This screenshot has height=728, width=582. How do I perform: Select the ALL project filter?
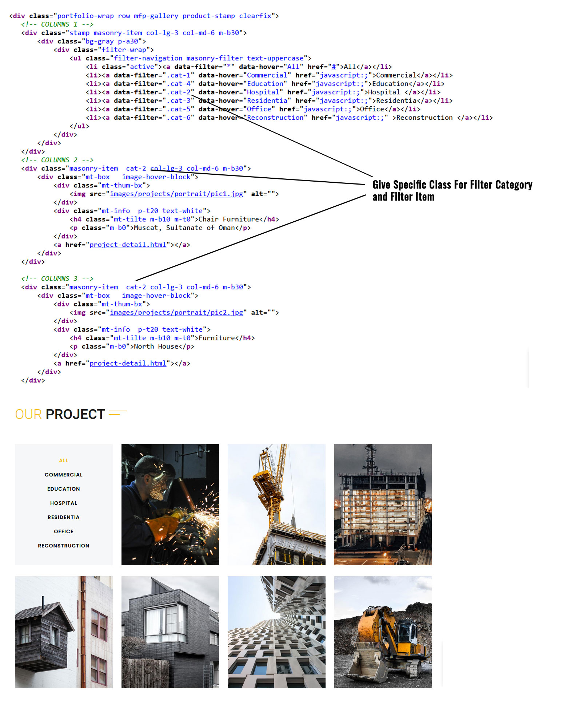tap(64, 460)
